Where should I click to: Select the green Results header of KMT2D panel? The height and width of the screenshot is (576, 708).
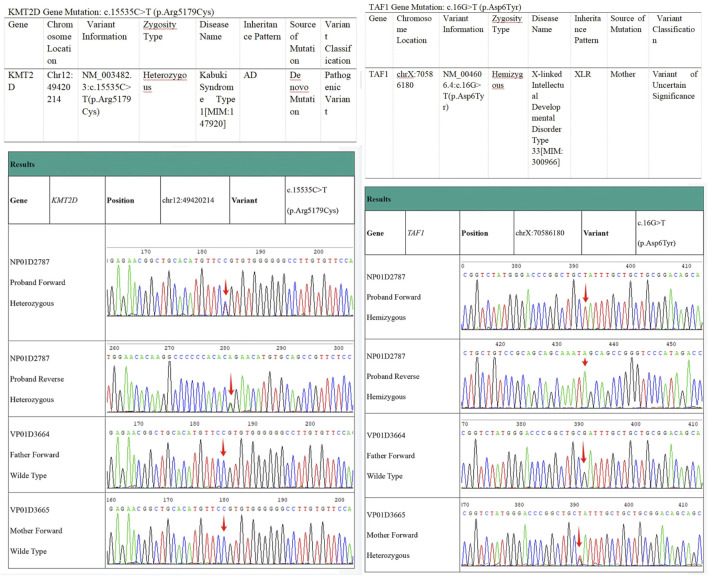[x=181, y=164]
